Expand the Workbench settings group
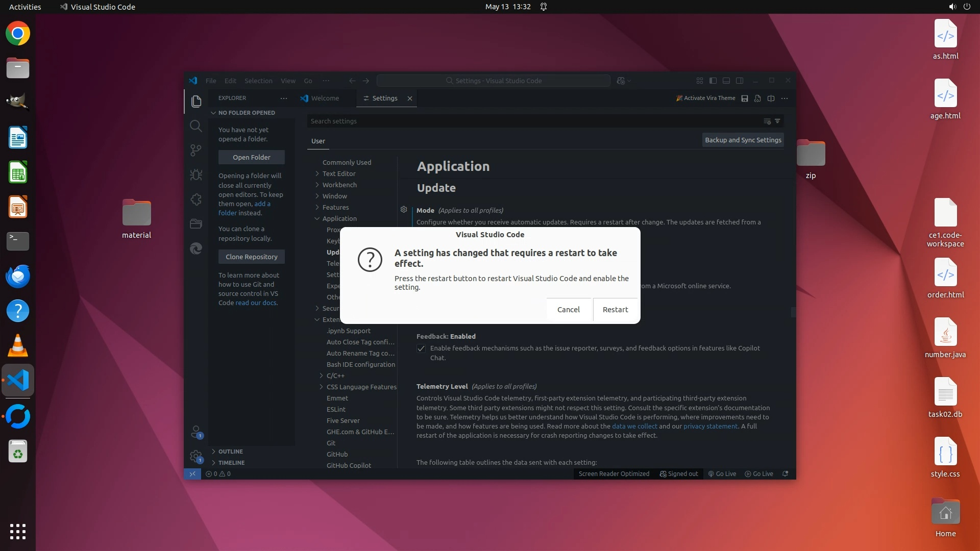Image resolution: width=980 pixels, height=551 pixels. coord(339,185)
